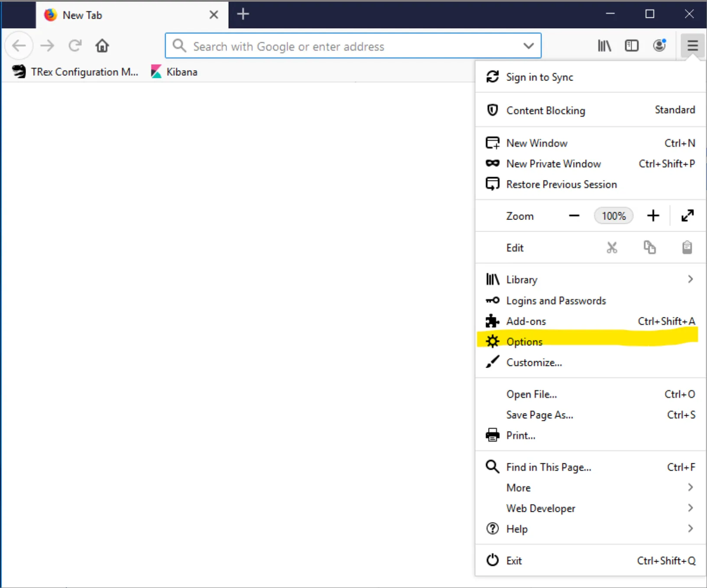Open Options in the menu

pos(590,342)
